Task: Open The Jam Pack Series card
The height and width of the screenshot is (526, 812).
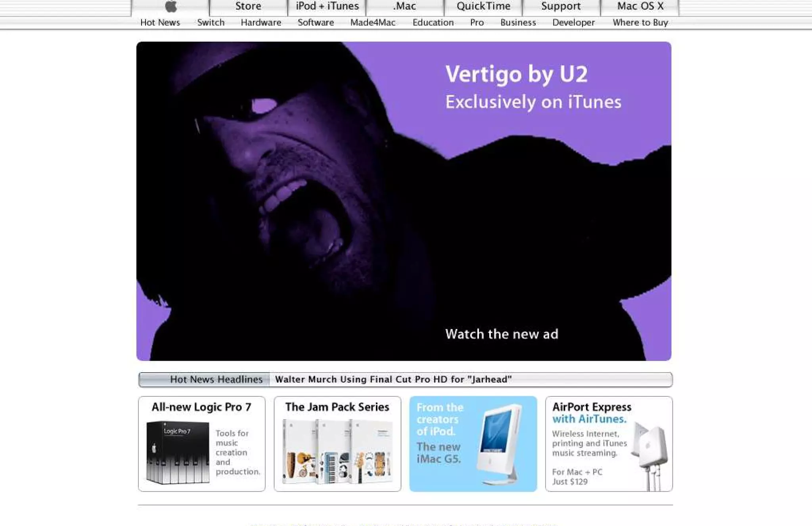Action: point(337,444)
